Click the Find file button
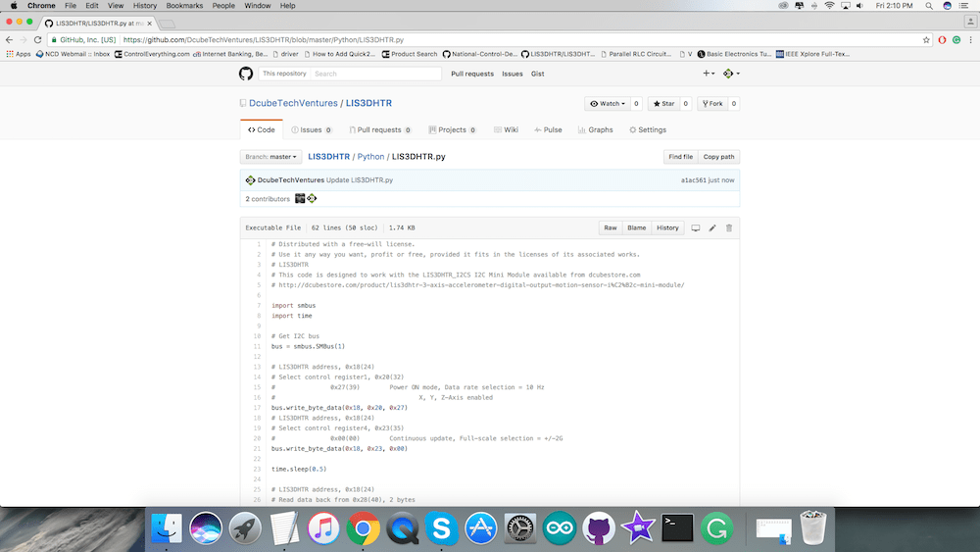 pos(681,157)
